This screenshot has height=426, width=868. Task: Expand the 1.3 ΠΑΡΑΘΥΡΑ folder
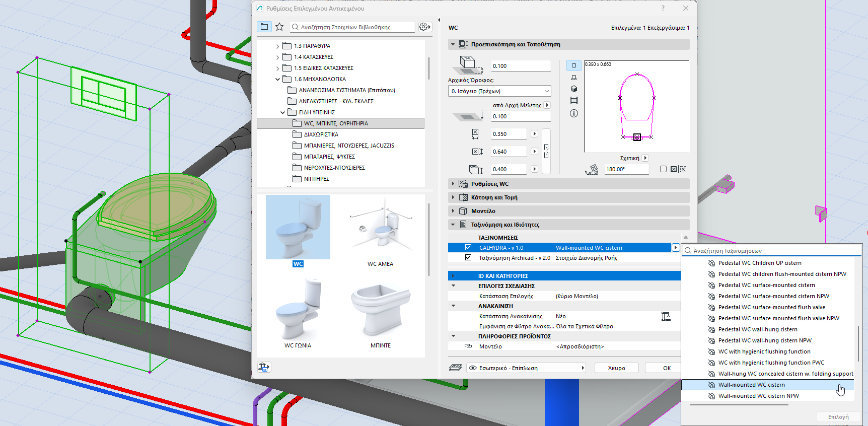[x=277, y=46]
